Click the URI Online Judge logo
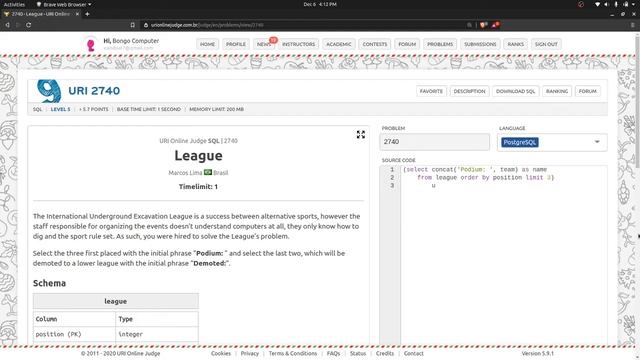The width and height of the screenshot is (640, 360). pos(49,91)
